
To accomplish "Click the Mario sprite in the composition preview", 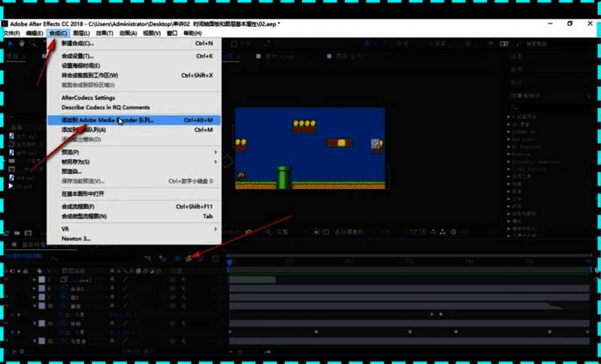I will pos(241,176).
